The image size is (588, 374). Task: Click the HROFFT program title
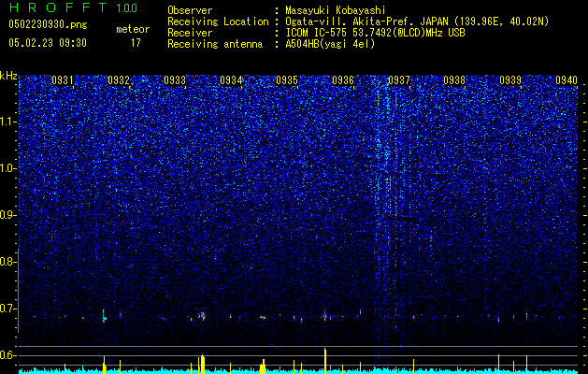pos(58,7)
